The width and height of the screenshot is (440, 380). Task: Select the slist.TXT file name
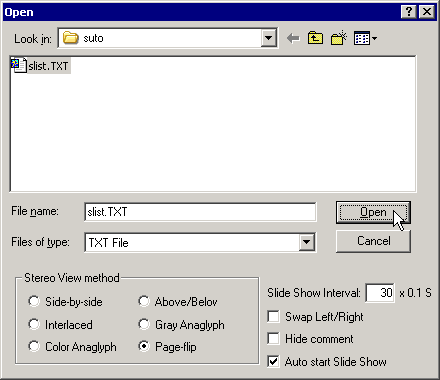(48, 66)
